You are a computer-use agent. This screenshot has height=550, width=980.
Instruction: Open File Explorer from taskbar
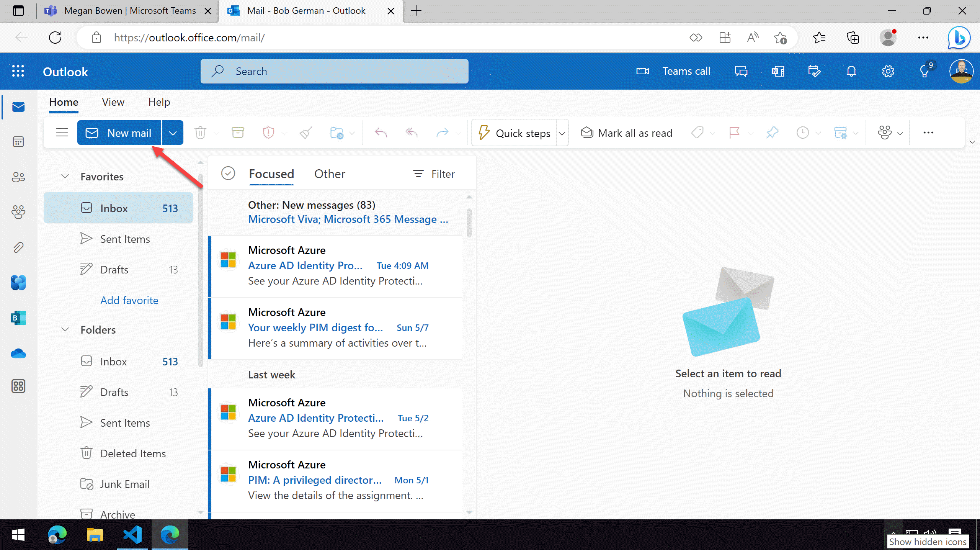95,535
